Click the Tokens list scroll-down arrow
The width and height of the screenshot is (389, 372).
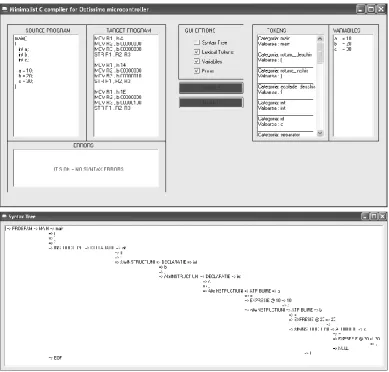tap(320, 133)
